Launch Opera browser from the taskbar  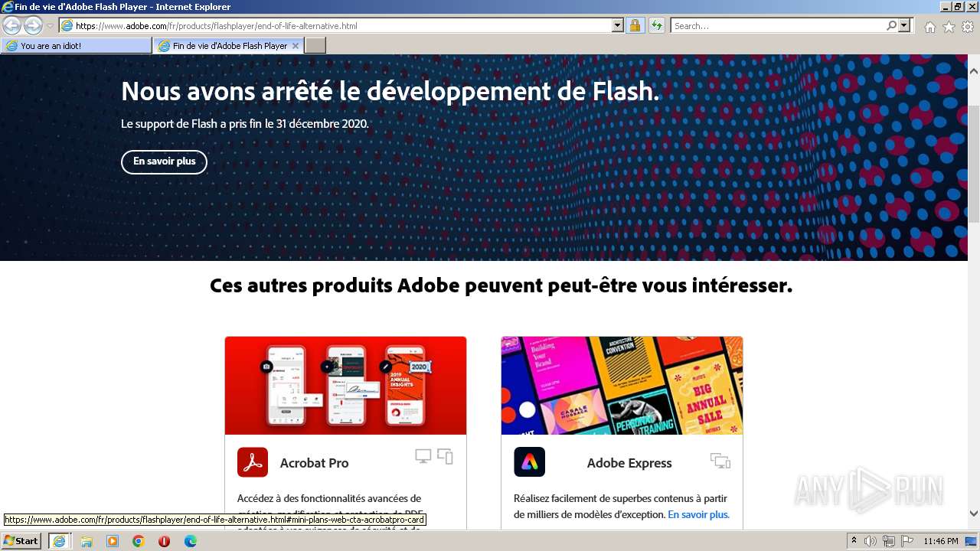(165, 541)
